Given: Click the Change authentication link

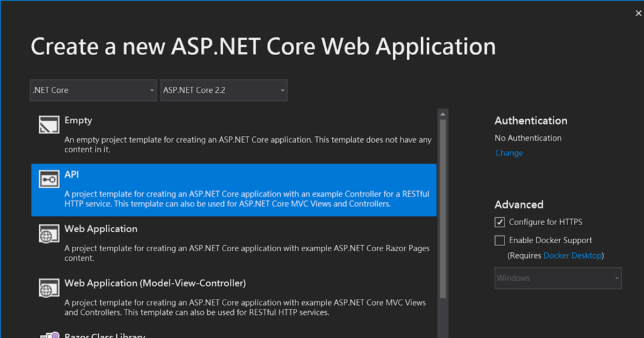Looking at the screenshot, I should [509, 153].
